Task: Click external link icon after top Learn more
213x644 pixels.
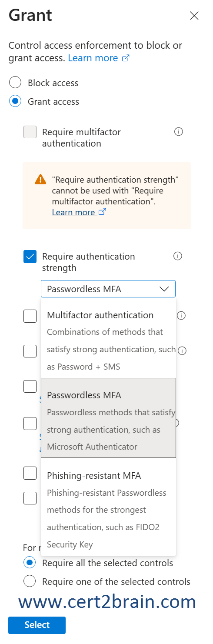Action: pyautogui.click(x=125, y=58)
